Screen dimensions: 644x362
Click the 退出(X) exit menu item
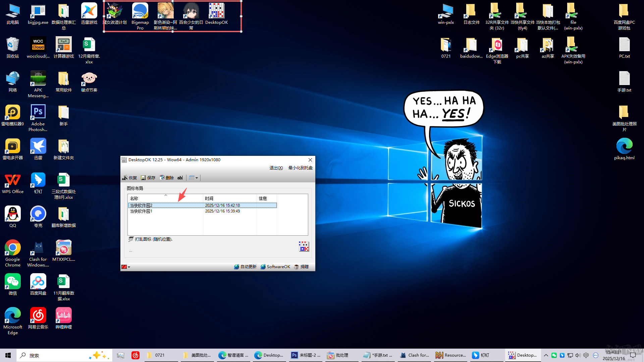click(276, 168)
